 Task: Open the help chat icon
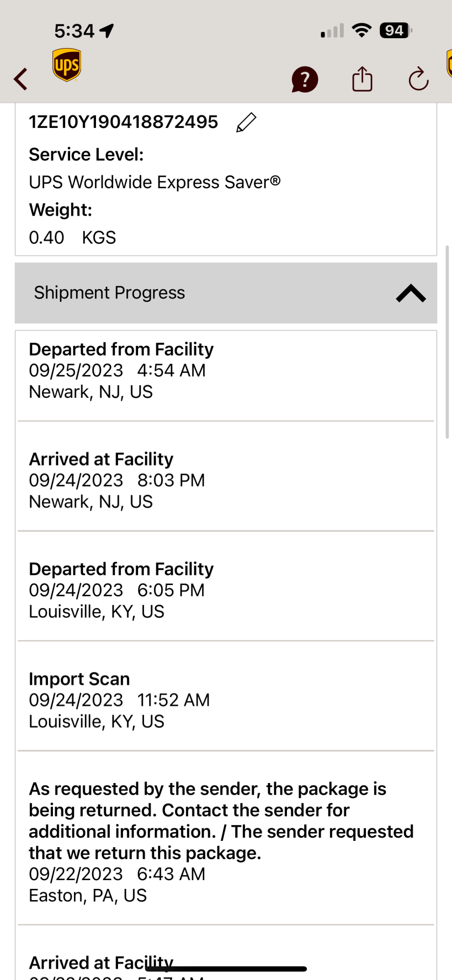[305, 79]
